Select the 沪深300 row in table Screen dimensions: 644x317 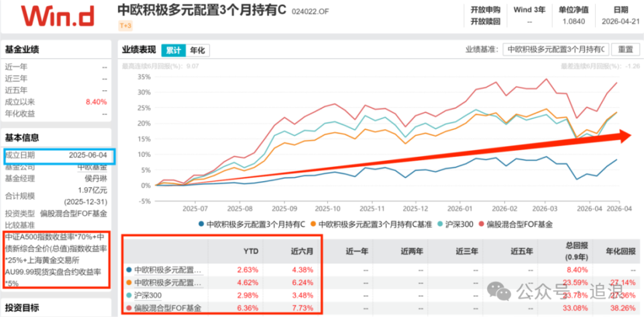382,296
